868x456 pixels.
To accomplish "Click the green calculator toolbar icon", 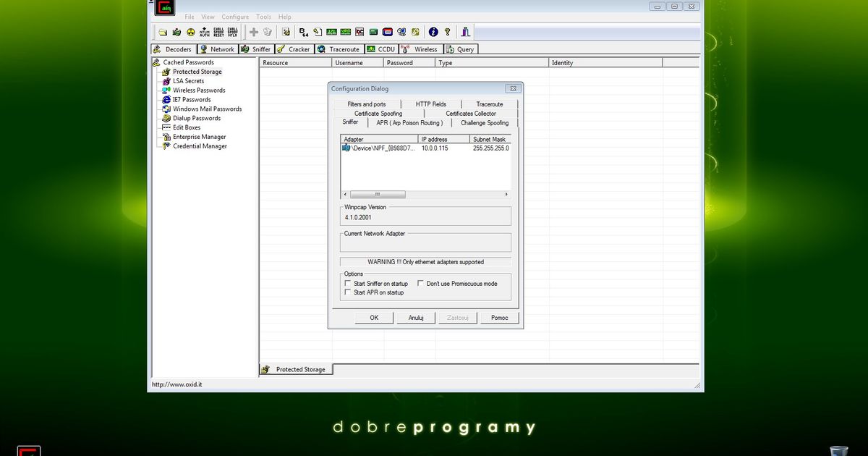I will pyautogui.click(x=373, y=32).
